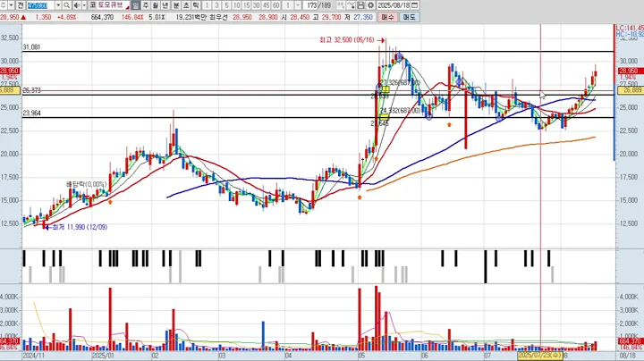
Task: Select the monthly (월) chart period button
Action: pos(156,5)
